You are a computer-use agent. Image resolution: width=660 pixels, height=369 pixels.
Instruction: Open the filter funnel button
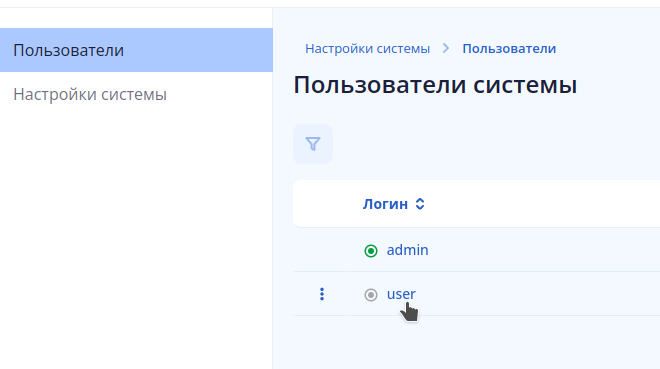(x=313, y=144)
